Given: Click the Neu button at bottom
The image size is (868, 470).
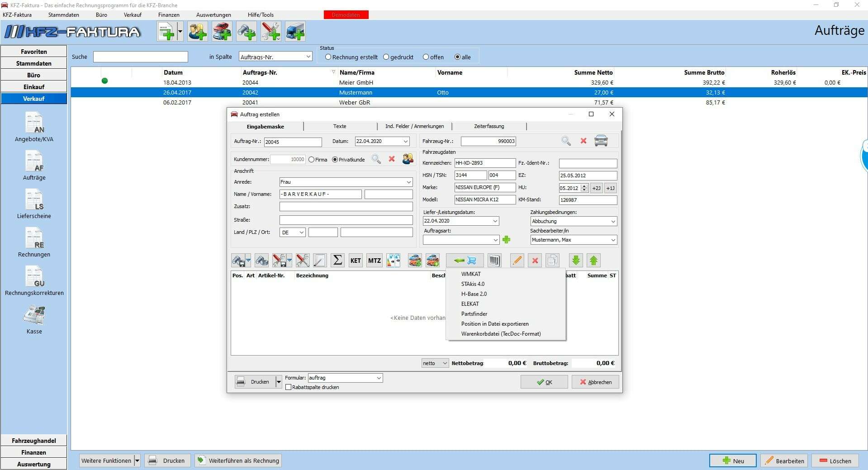Looking at the screenshot, I should click(x=733, y=461).
